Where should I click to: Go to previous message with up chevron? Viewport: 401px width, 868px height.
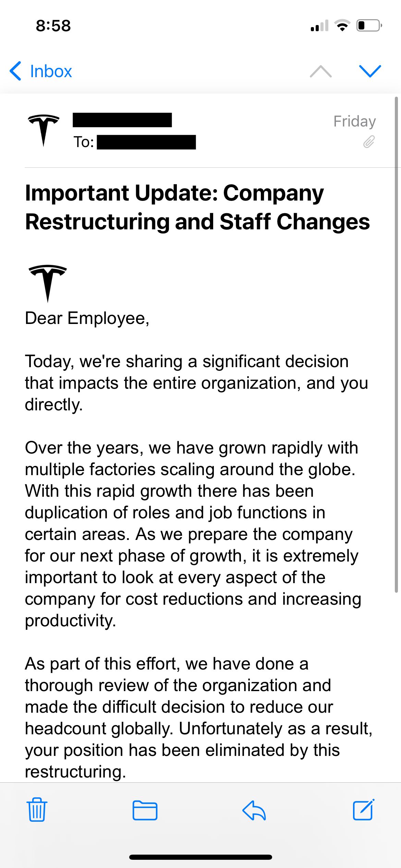[x=320, y=71]
